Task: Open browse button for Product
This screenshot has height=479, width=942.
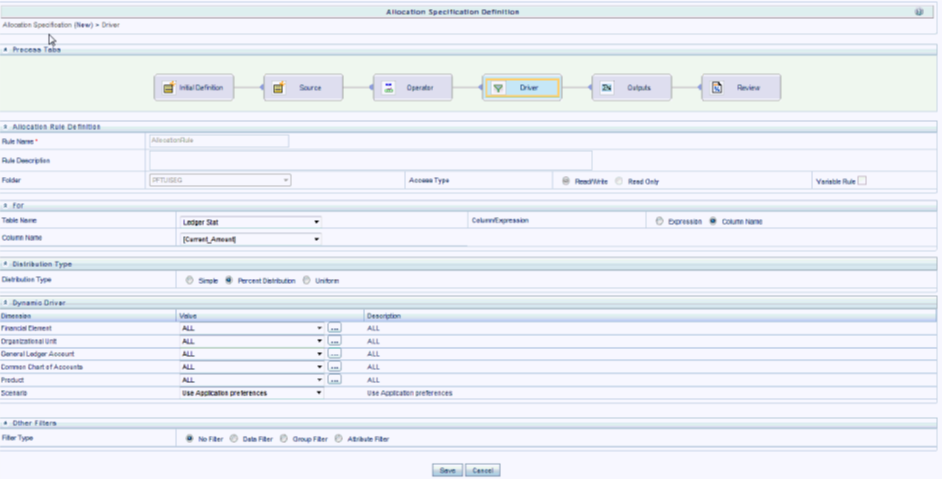Action: [x=335, y=379]
